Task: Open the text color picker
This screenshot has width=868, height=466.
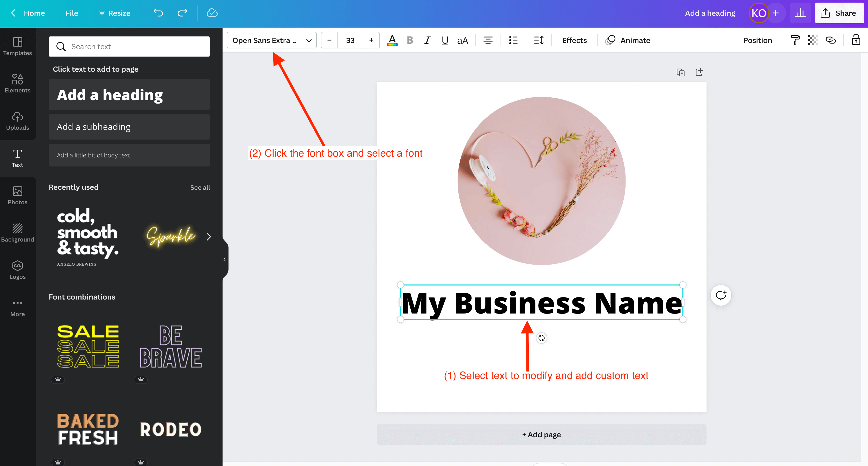Action: 392,40
